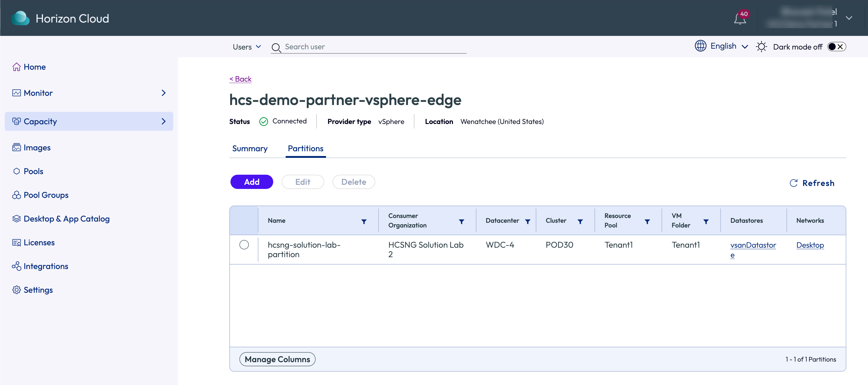Click the POD30 cluster cell
868x385 pixels.
559,245
